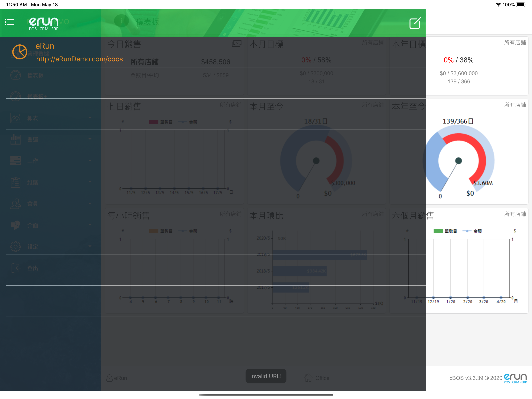
Task: Expand the 報表 menu arrow
Action: coord(90,118)
